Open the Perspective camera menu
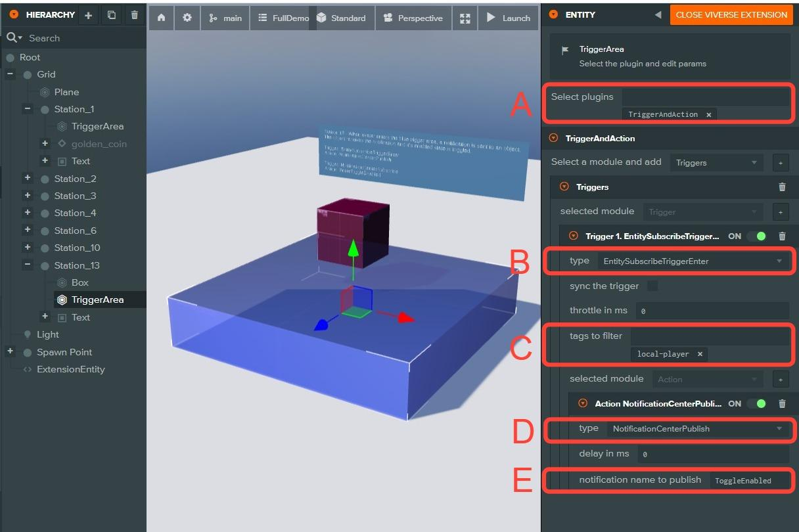The height and width of the screenshot is (532, 799). click(413, 18)
